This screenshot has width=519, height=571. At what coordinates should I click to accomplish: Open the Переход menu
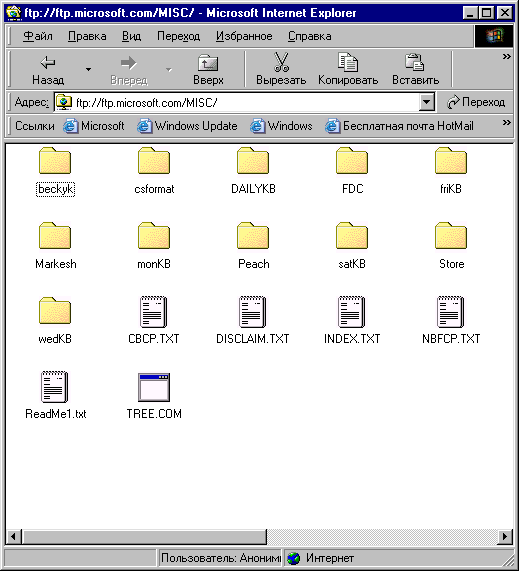click(x=178, y=36)
